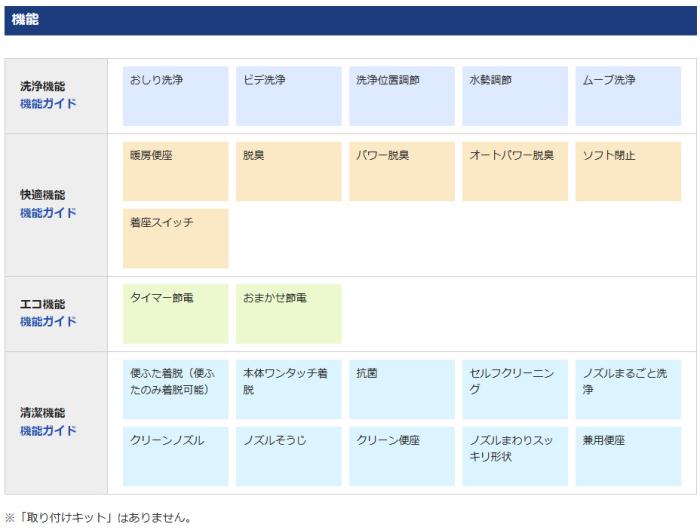
Task: Click the ビデ洗浄 feature cell
Action: coord(289,96)
